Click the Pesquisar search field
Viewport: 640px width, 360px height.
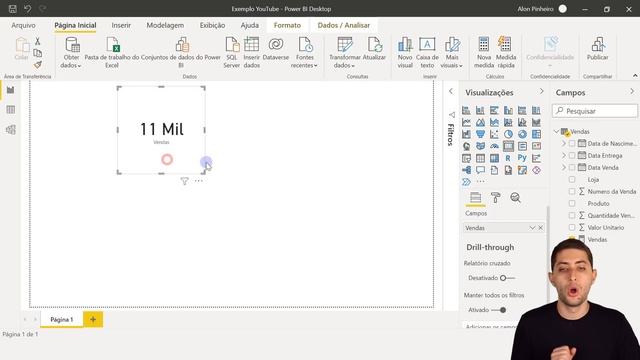tap(595, 111)
